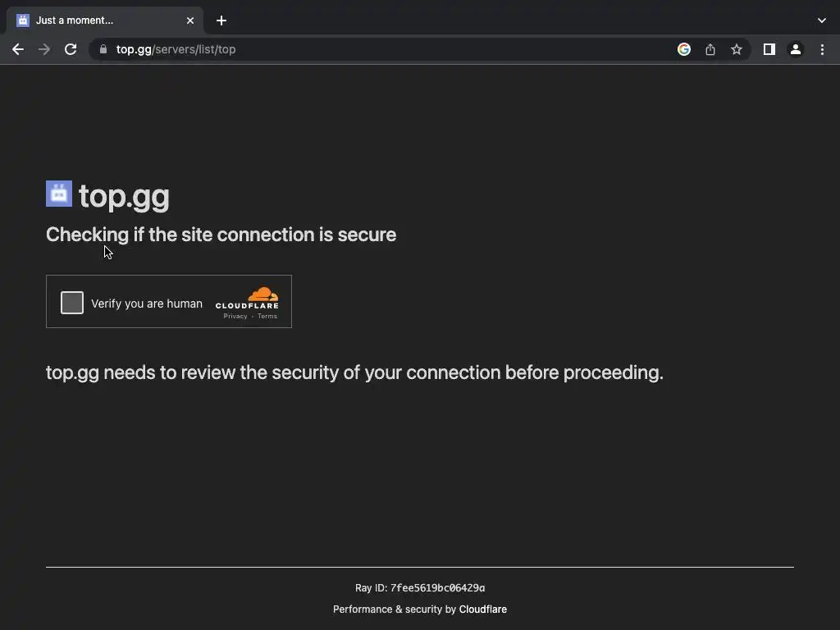Open the profile account icon

pyautogui.click(x=796, y=49)
